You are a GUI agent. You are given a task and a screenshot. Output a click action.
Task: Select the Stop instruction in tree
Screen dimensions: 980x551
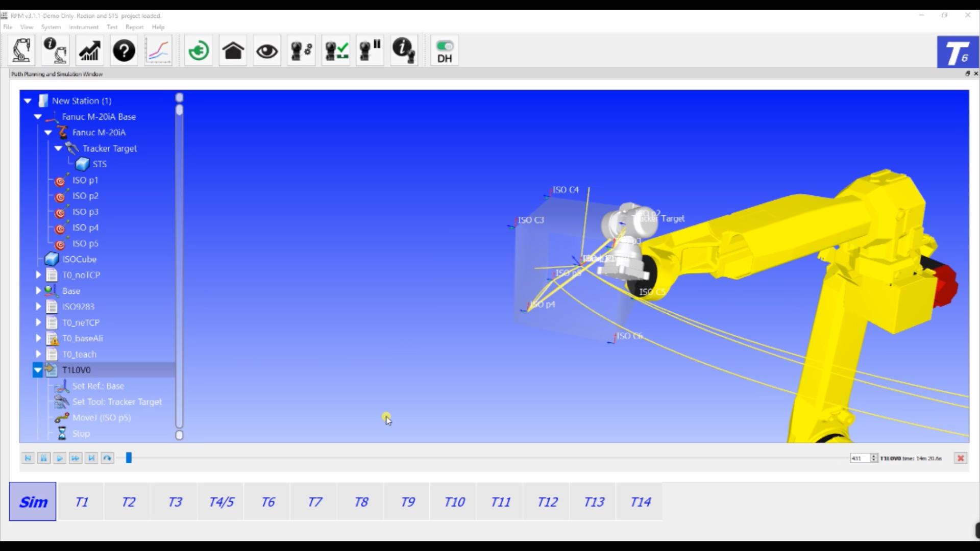pos(81,434)
